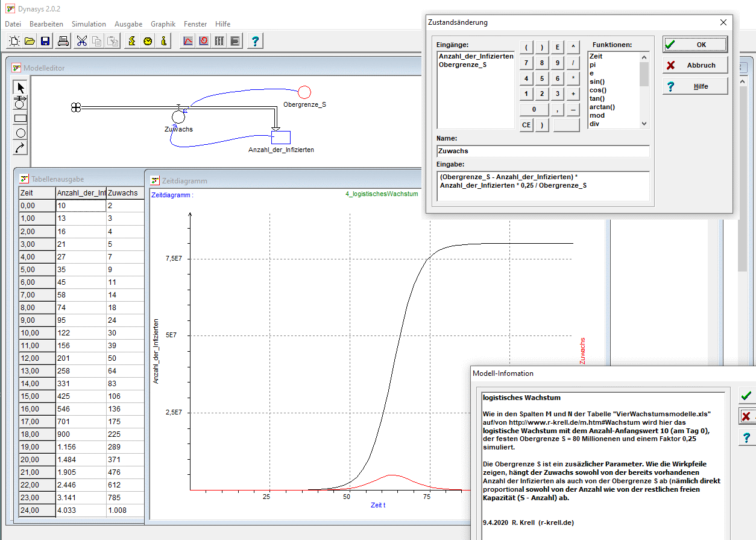Select the arrow pointer tool in Modelleditor

(x=20, y=87)
